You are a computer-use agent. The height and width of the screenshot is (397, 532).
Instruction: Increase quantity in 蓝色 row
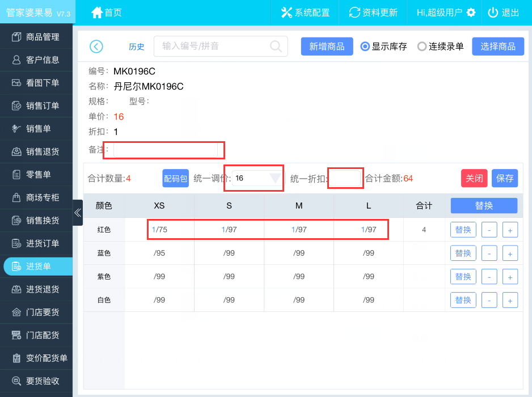pos(510,254)
